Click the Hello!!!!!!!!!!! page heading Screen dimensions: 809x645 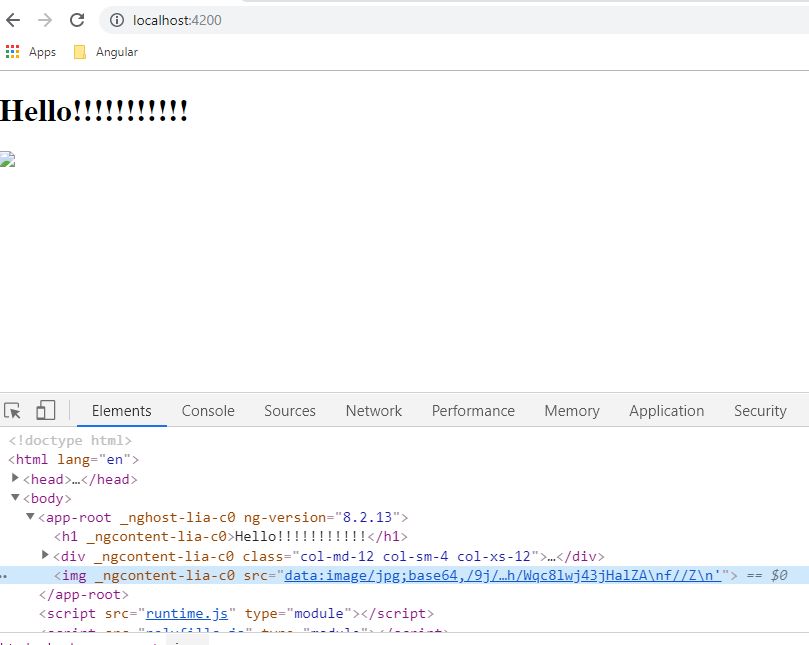[94, 110]
